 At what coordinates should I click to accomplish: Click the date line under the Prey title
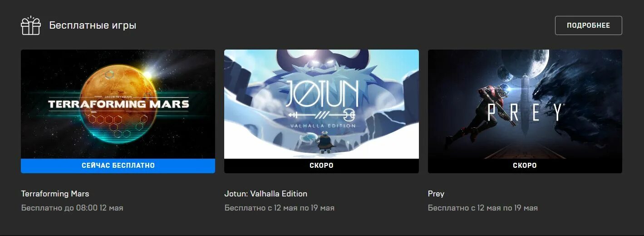point(482,208)
